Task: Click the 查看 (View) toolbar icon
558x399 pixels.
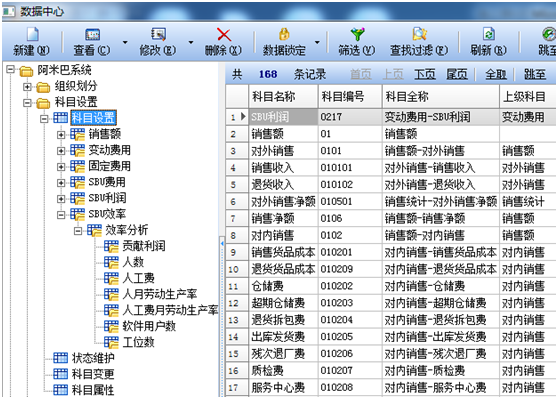Action: [93, 35]
